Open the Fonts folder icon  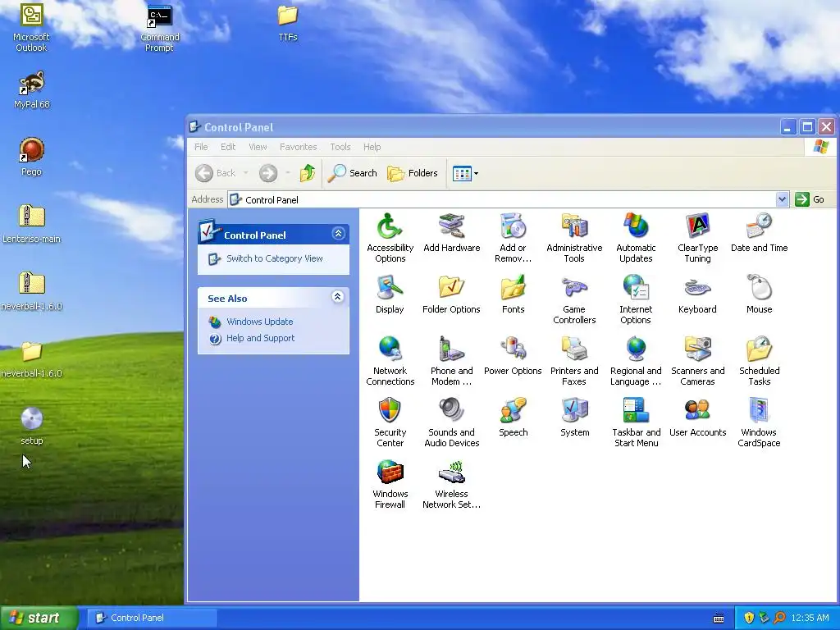pyautogui.click(x=513, y=294)
